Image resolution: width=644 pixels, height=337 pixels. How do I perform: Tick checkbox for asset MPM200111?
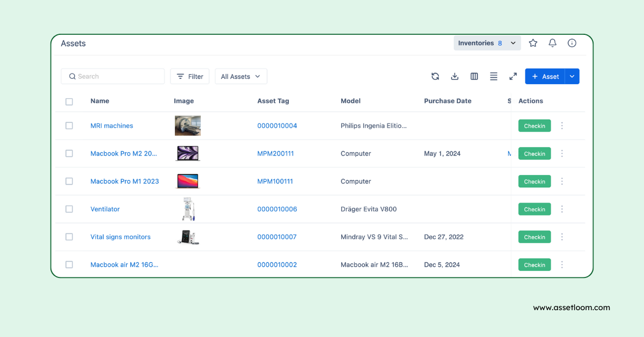point(69,153)
